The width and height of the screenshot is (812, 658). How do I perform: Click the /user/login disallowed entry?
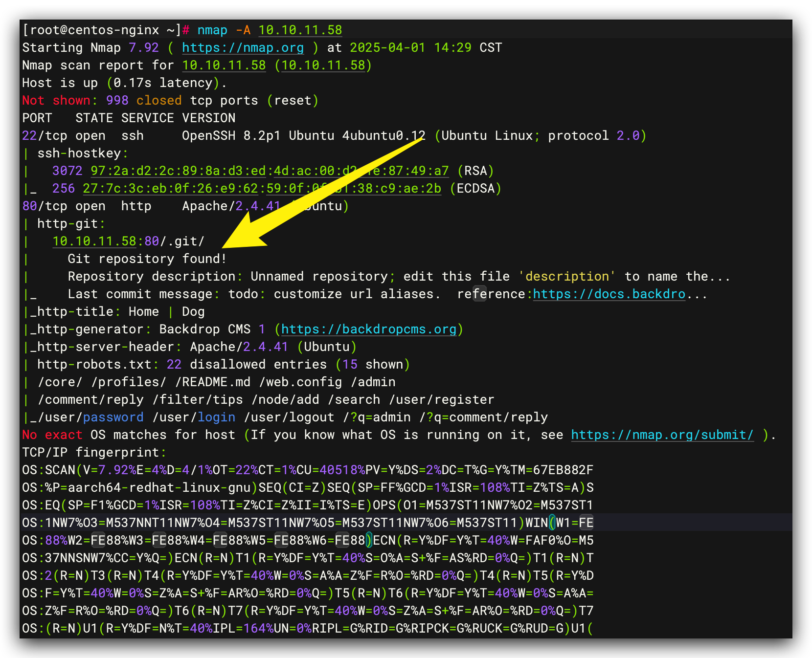point(194,417)
